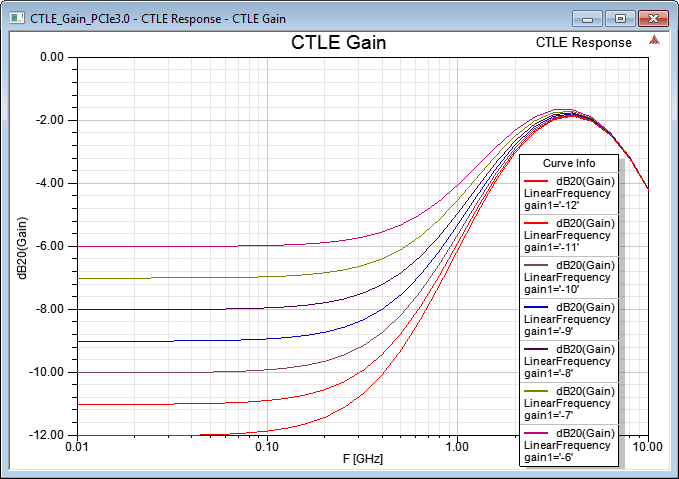
Task: Click the Curve Info legend header
Action: pos(569,163)
